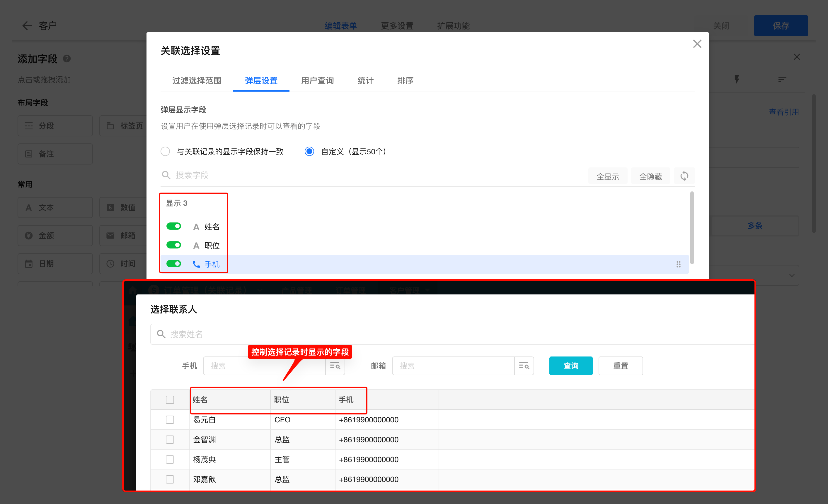828x504 pixels.
Task: Click the help icon next to 添加字段
Action: click(67, 59)
